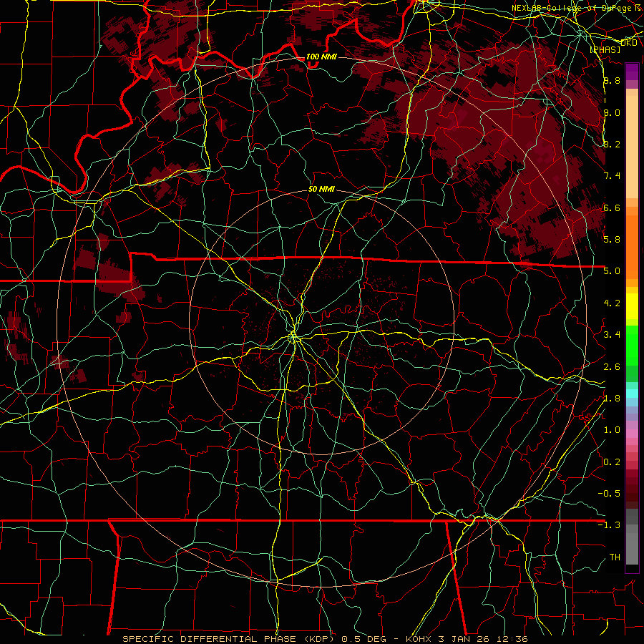Click the "[PHAS]" legend unit label
The width and height of the screenshot is (644, 644).
(605, 49)
